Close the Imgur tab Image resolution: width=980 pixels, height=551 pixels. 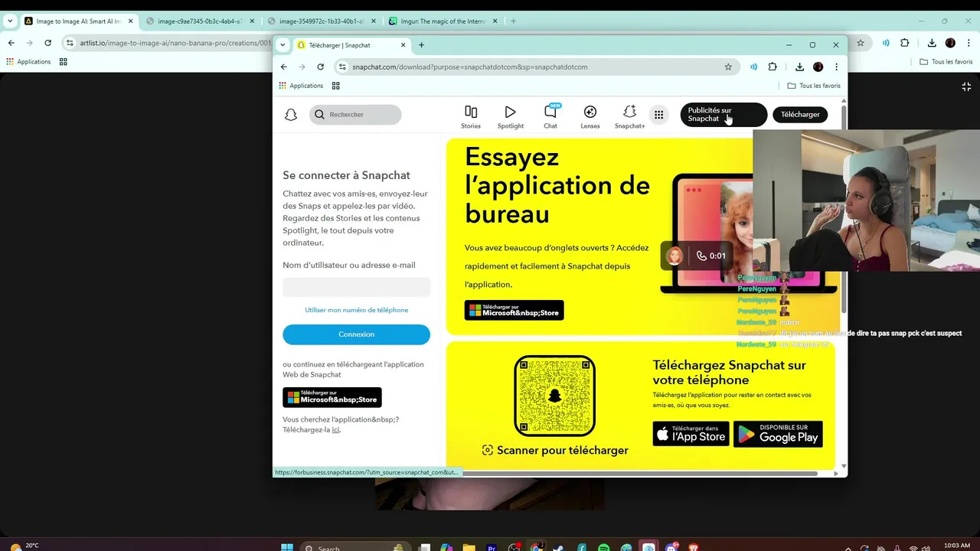[495, 21]
